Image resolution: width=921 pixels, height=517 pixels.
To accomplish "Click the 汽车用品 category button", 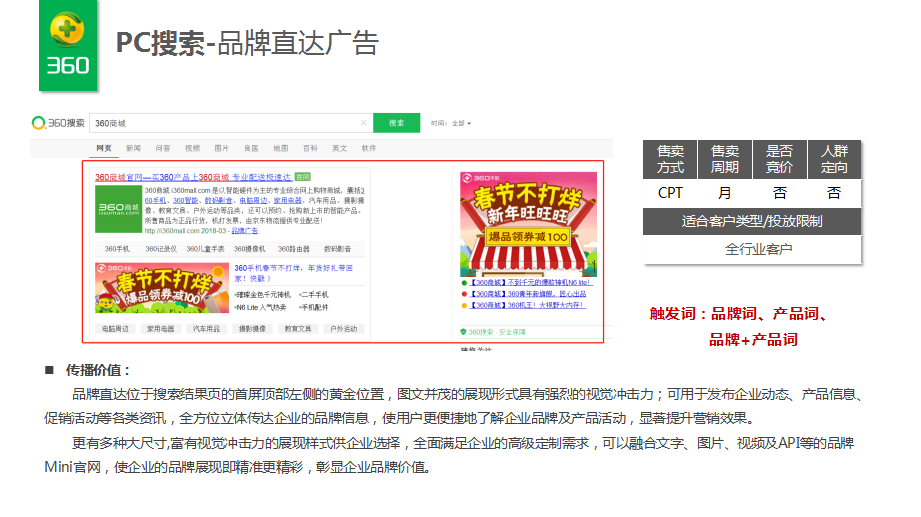I will pos(206,328).
